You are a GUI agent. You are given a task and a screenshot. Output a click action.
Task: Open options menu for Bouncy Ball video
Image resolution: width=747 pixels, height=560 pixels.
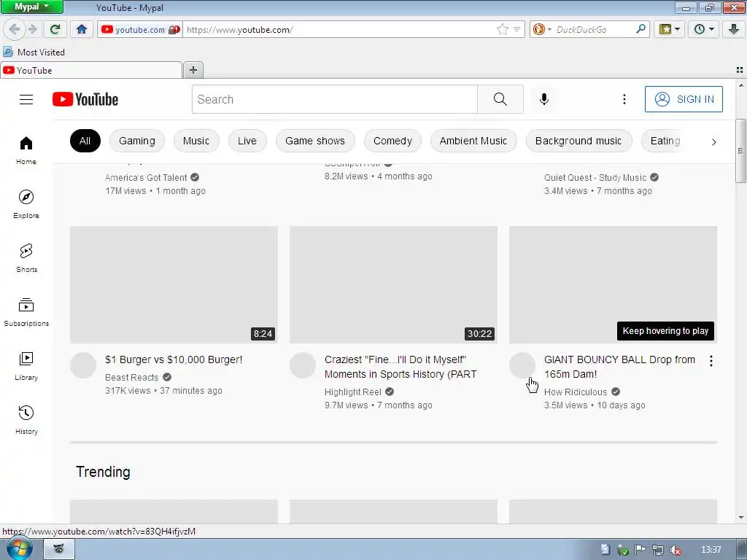pos(711,361)
